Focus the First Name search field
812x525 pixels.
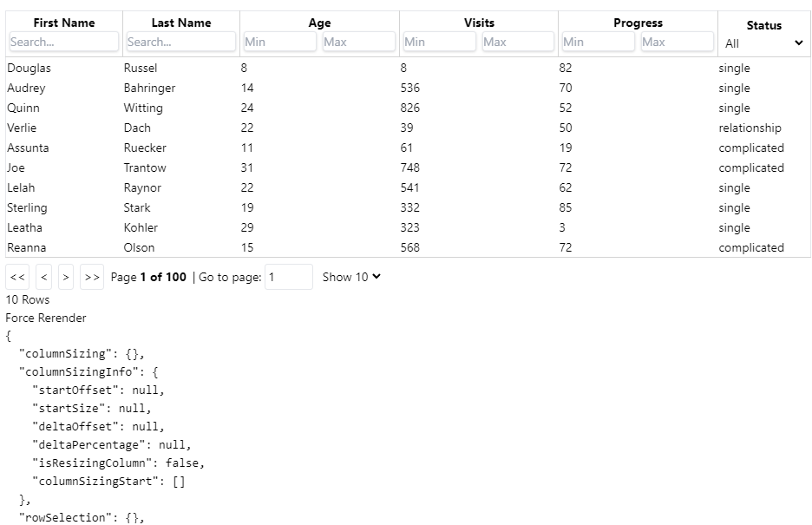(64, 42)
